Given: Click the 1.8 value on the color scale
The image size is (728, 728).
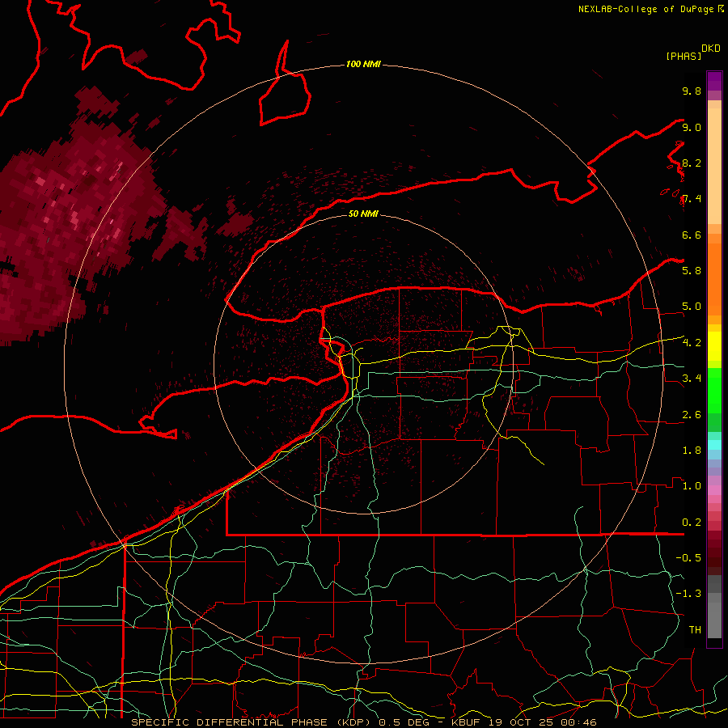Looking at the screenshot, I should [692, 450].
